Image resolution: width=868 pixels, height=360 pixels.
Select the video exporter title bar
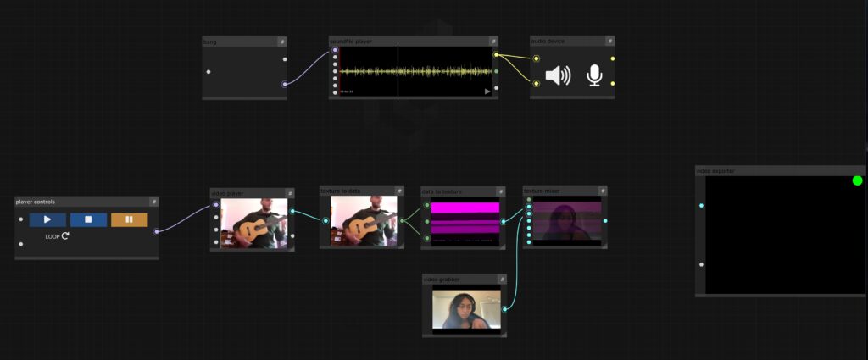click(781, 171)
